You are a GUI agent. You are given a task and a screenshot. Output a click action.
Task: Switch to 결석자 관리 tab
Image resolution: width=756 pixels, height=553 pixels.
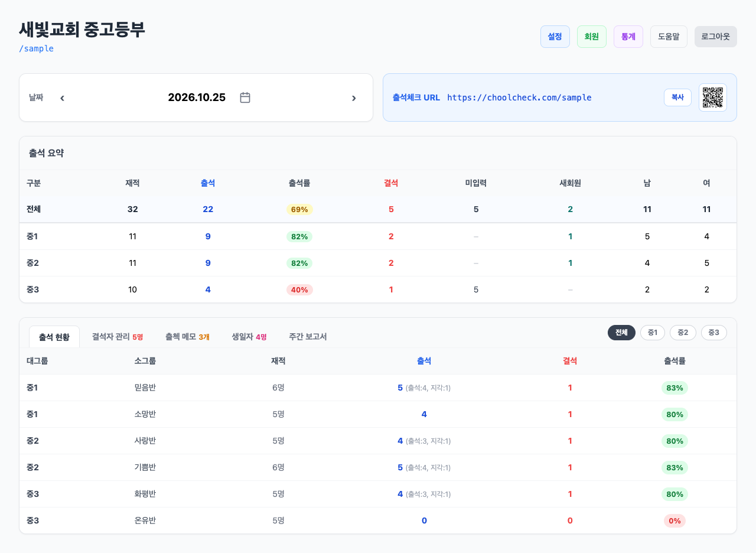point(118,337)
